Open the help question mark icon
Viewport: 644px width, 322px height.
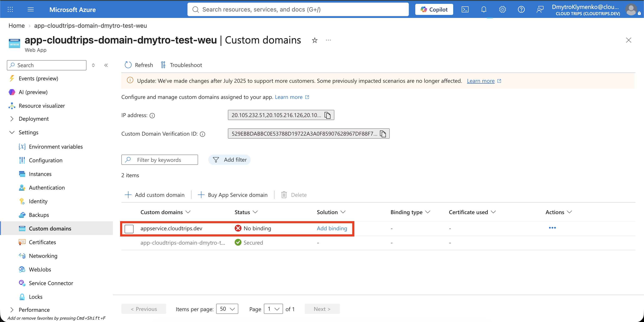[521, 10]
